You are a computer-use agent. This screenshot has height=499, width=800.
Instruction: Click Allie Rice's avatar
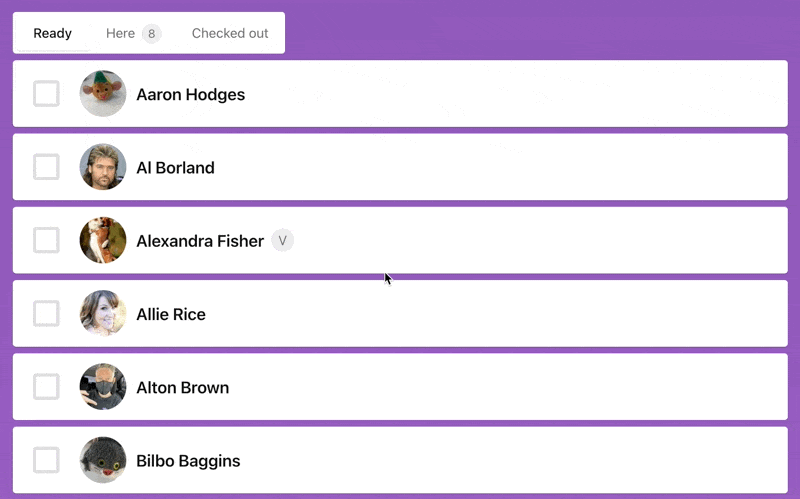[103, 314]
